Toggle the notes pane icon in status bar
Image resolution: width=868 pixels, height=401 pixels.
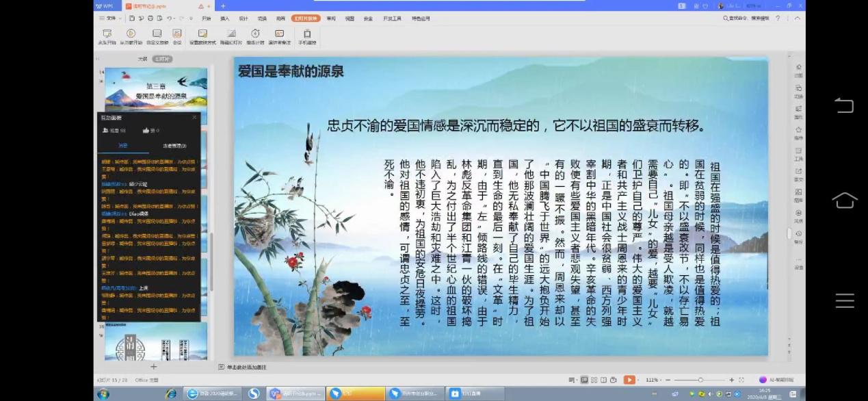tap(573, 380)
